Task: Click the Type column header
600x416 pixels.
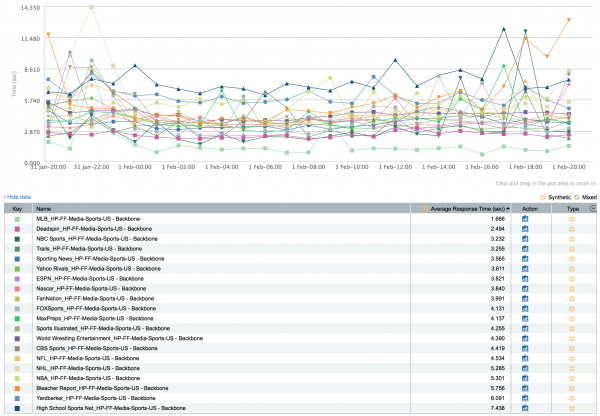Action: (x=573, y=209)
